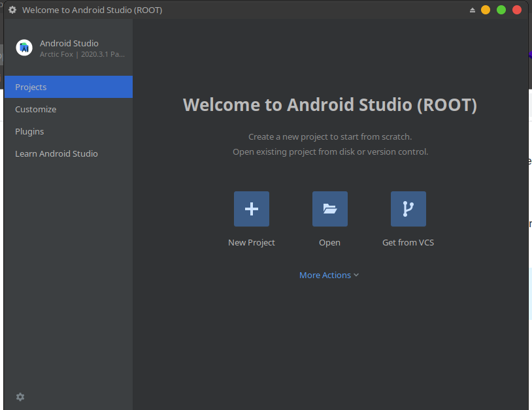Viewport: 532px width, 410px height.
Task: Click 'Create a new project to start from scratch.'
Action: [x=330, y=137]
